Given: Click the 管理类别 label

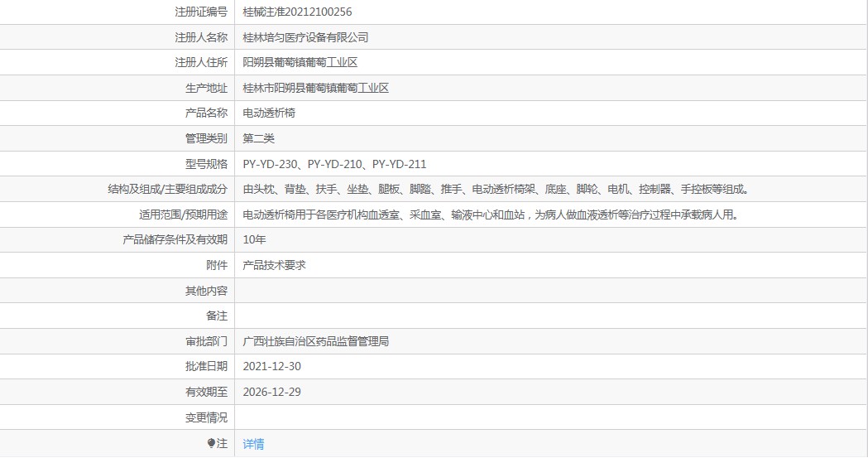Looking at the screenshot, I should click(x=206, y=138).
